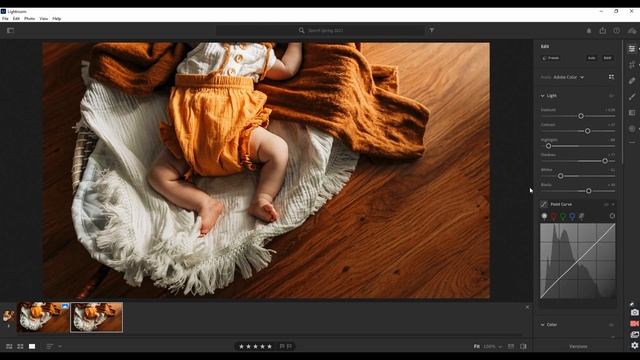Toggle the filmstrip icon
This screenshot has width=640, height=360.
coord(511,347)
